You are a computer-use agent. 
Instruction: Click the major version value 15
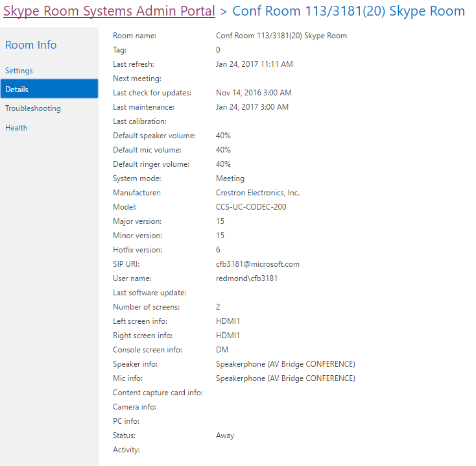pos(220,221)
